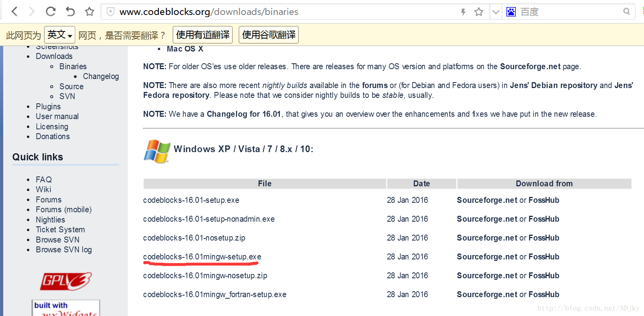Open Licensing sidebar link

(52, 127)
